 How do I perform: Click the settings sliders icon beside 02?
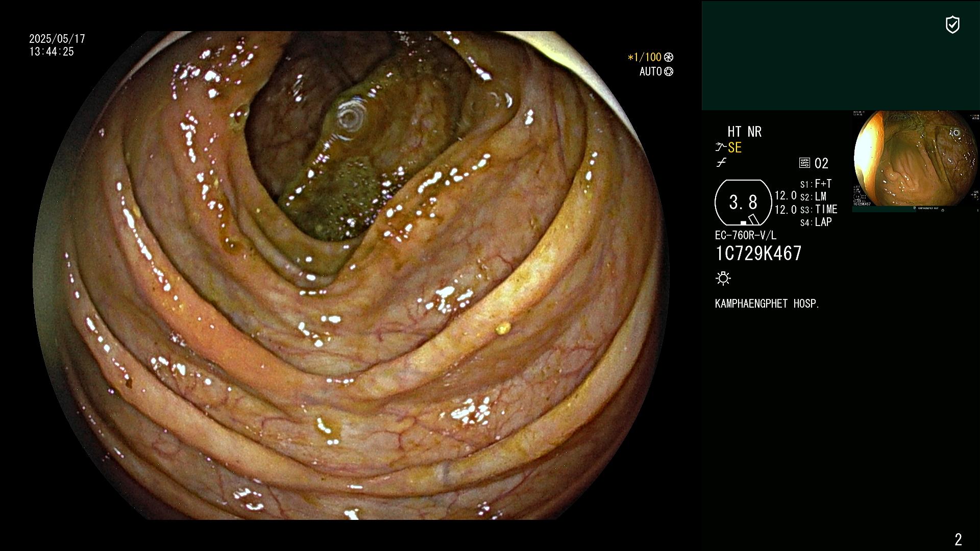coord(804,163)
